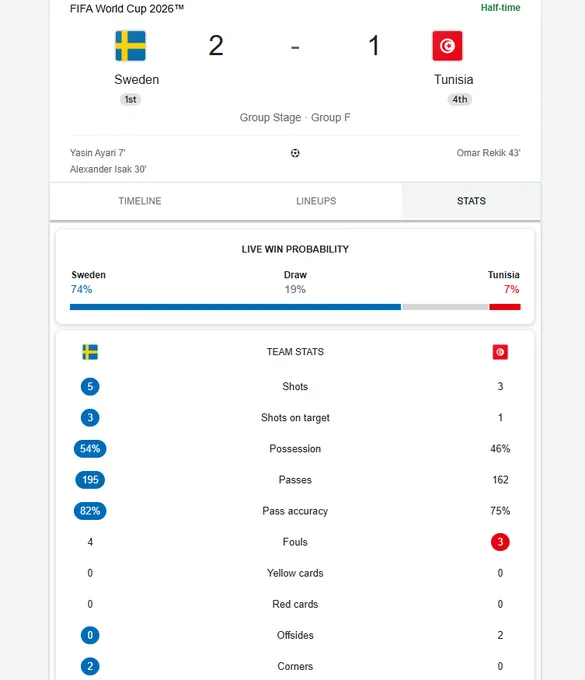Image resolution: width=585 pixels, height=680 pixels.
Task: Click the Group Stage Group F text
Action: pos(295,118)
